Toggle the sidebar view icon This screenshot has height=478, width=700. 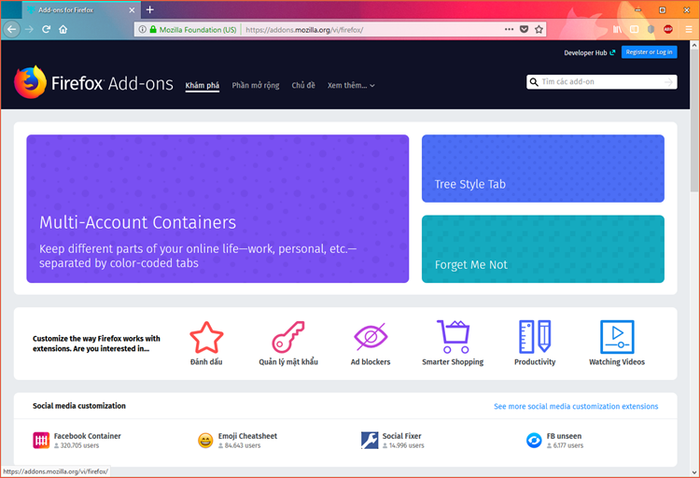(x=634, y=29)
